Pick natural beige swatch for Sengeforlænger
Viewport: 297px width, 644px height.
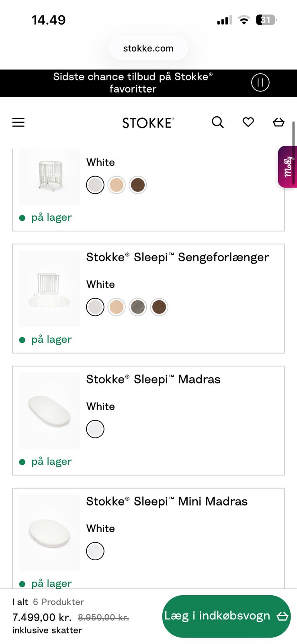coord(117,307)
